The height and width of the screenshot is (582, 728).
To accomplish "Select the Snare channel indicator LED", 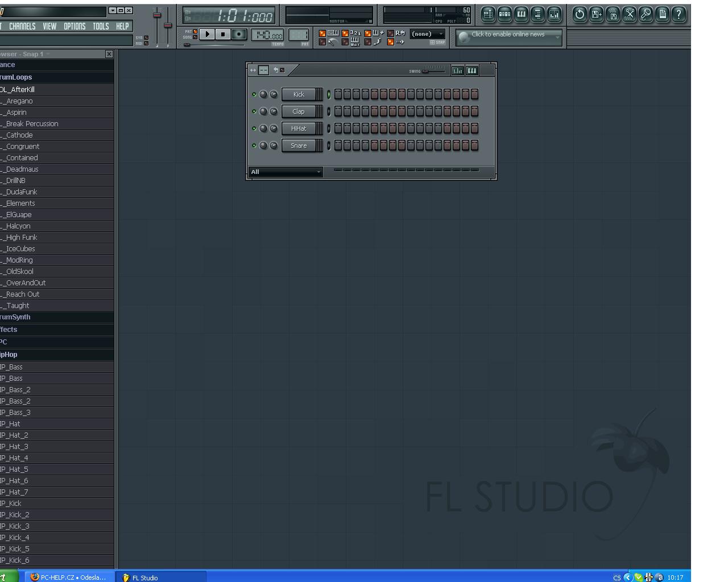I will point(329,145).
